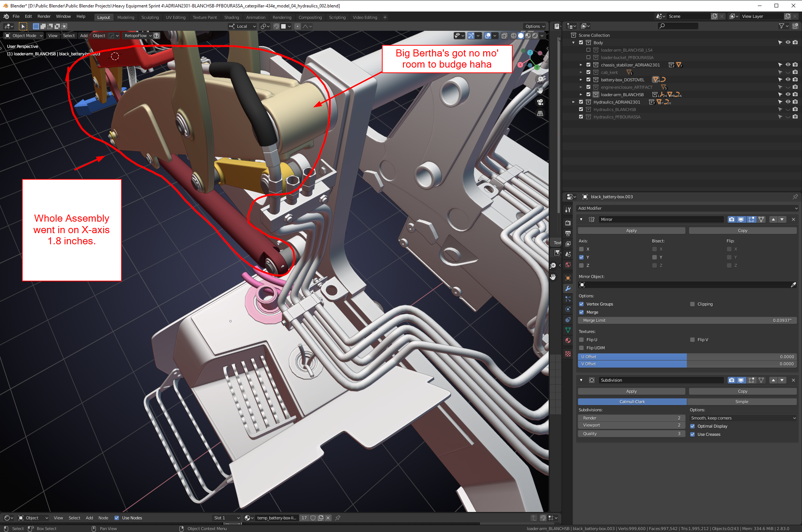Expand the Hydraulics_ADRIAN2301 collection
This screenshot has width=802, height=532.
[574, 102]
